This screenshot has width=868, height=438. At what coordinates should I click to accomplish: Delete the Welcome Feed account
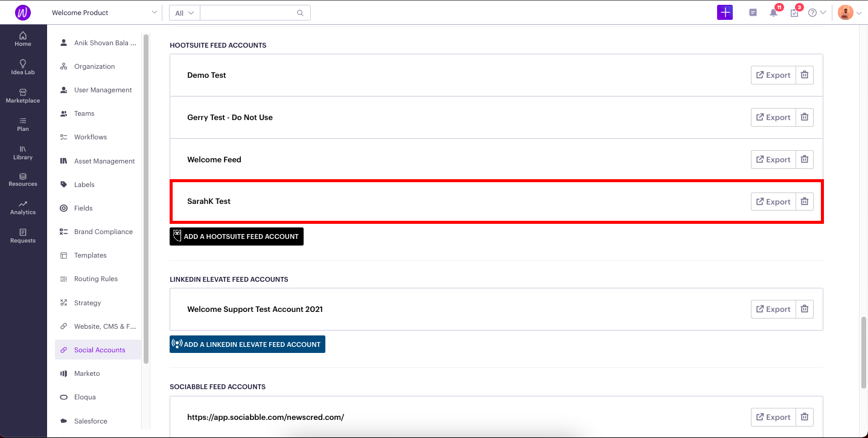pos(805,160)
